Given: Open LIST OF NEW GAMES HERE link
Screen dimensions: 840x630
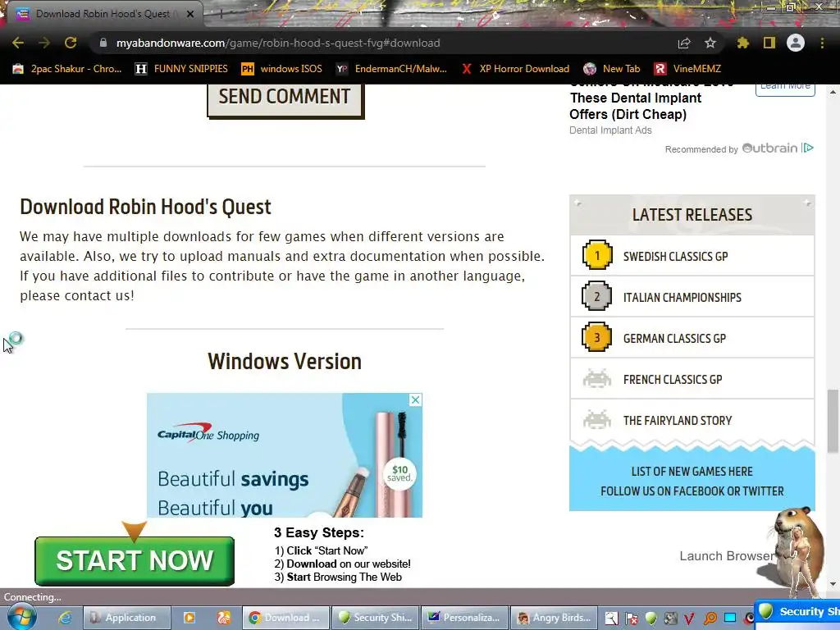Looking at the screenshot, I should tap(692, 472).
